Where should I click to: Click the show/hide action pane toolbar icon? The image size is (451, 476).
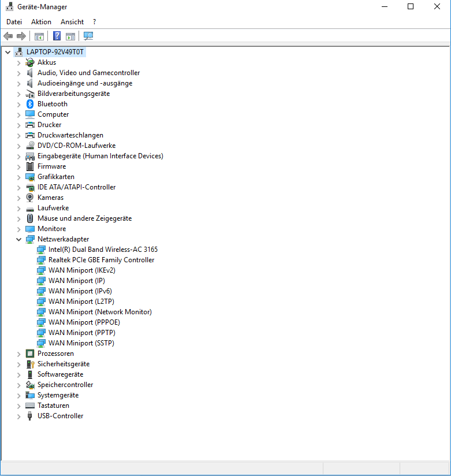pos(70,36)
